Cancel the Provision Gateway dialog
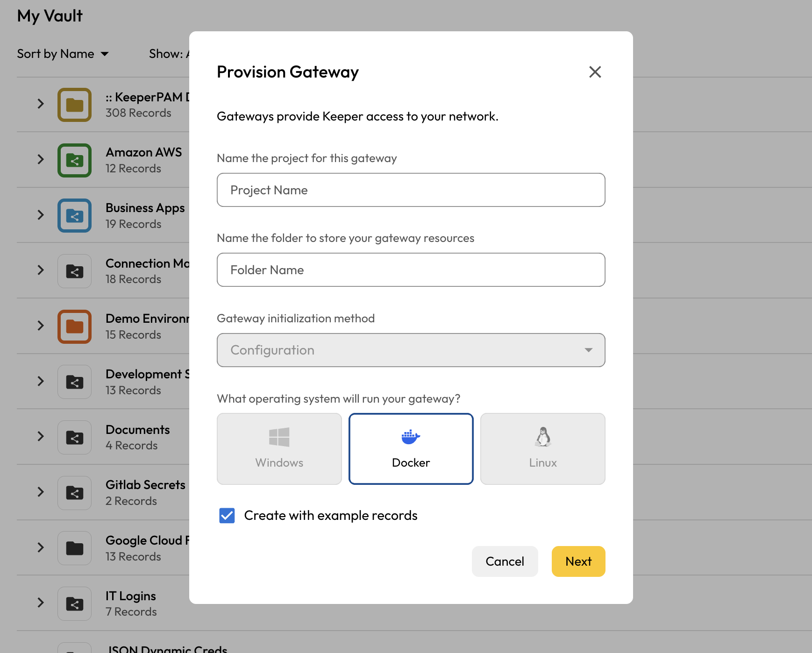 pos(505,561)
